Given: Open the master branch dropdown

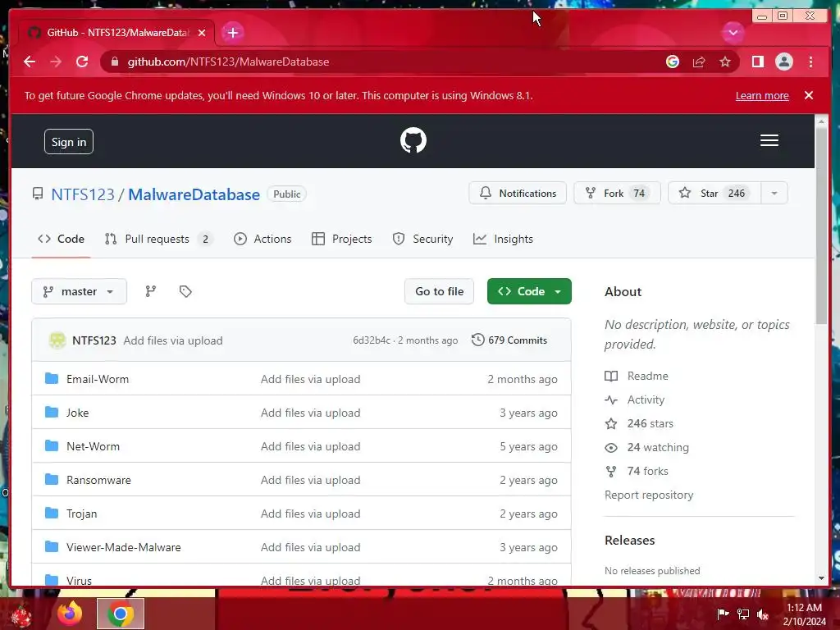Looking at the screenshot, I should click(x=80, y=291).
